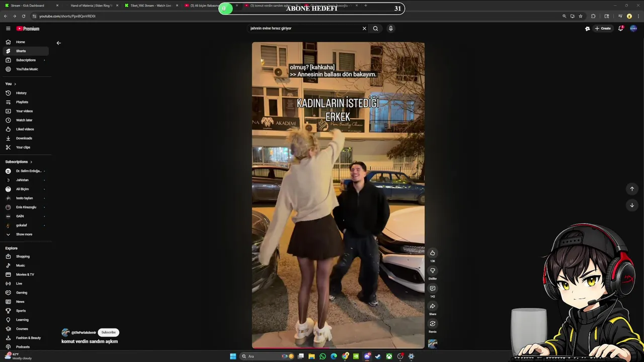Viewport: 644px width, 362px height.
Task: Open Downloads
Action: [25, 138]
